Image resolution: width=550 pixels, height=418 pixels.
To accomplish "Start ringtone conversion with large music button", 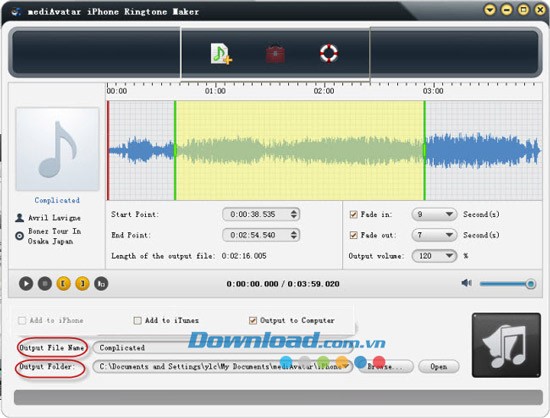I will click(x=506, y=345).
